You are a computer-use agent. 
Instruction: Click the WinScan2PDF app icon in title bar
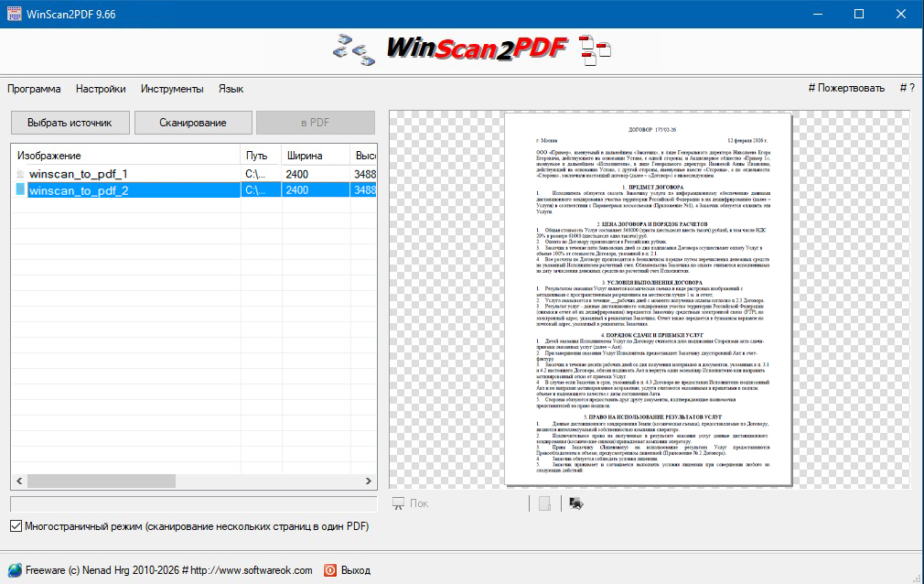click(14, 14)
